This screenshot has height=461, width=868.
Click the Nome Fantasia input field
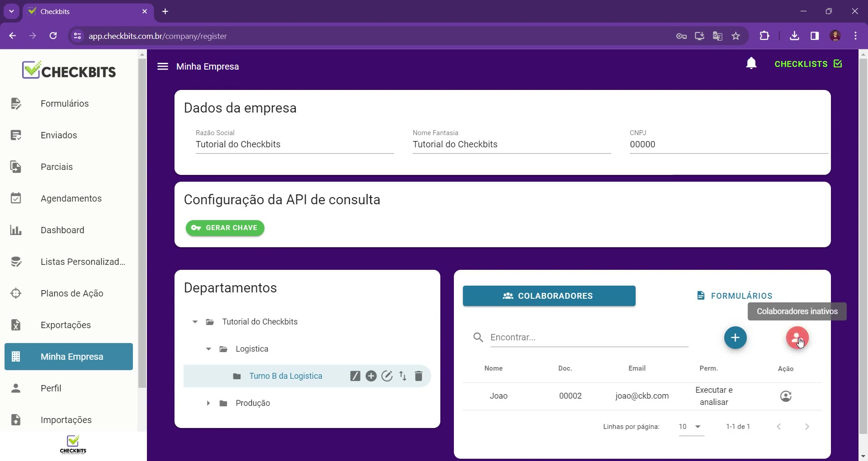coord(512,145)
